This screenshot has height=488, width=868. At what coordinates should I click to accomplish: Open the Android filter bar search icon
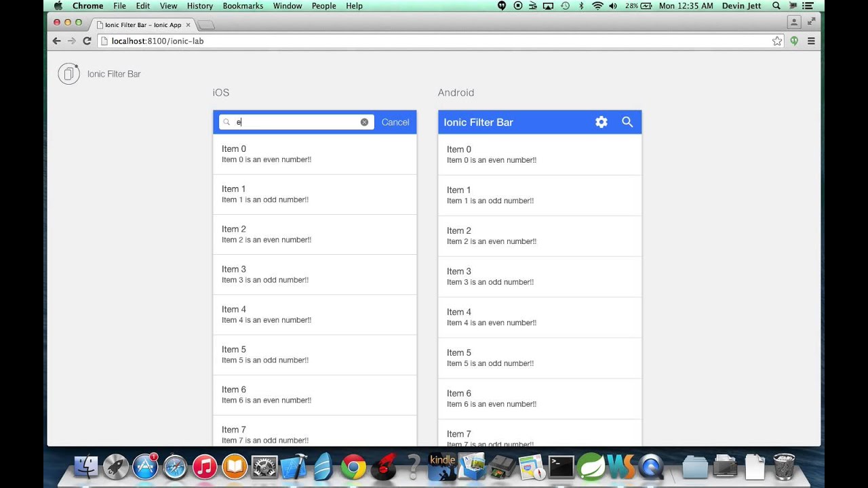tap(627, 122)
